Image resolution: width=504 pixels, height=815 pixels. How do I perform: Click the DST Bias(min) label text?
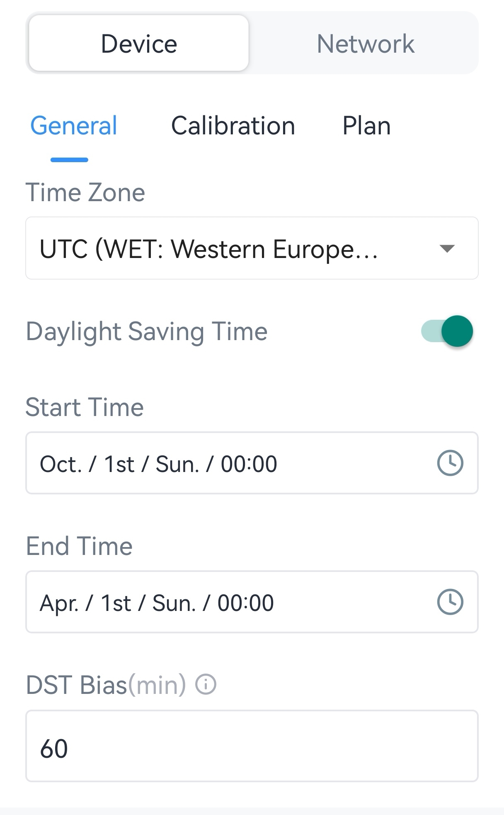106,685
